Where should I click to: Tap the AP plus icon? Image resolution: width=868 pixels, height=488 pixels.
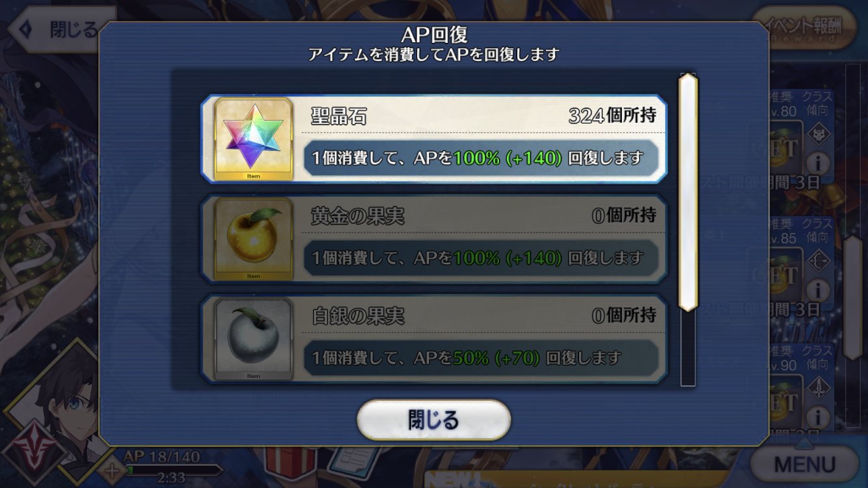point(113,470)
